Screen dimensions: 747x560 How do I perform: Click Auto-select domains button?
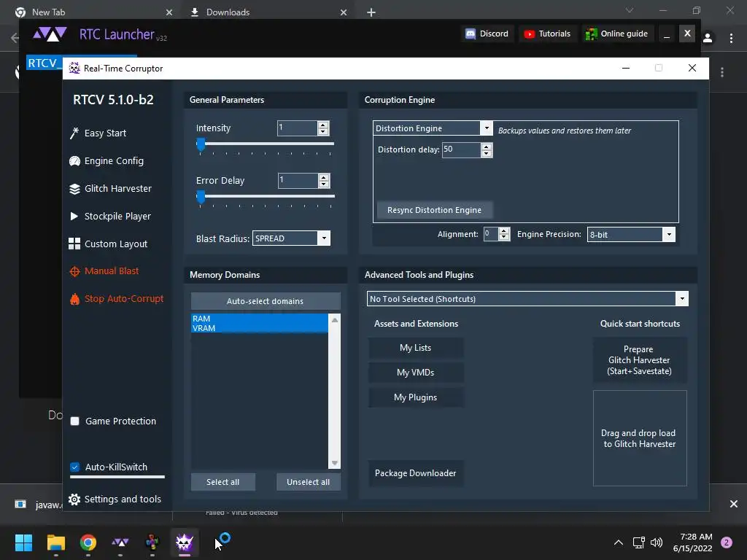pos(266,301)
